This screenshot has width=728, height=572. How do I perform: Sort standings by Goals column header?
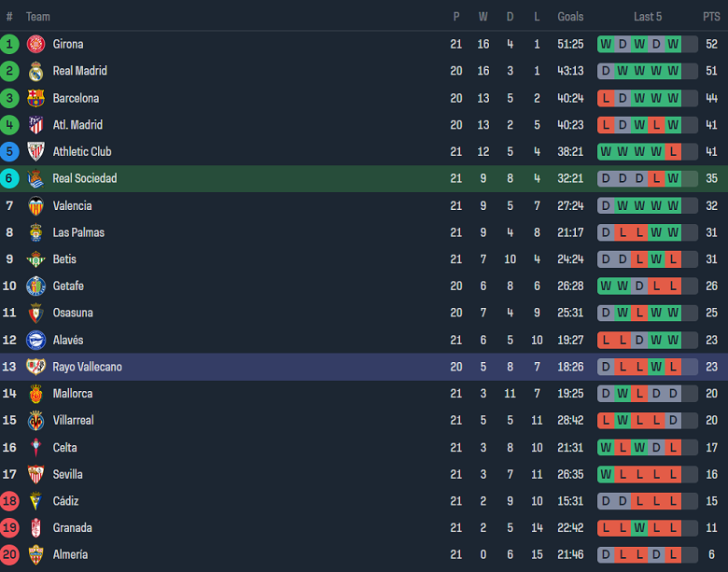coord(570,17)
